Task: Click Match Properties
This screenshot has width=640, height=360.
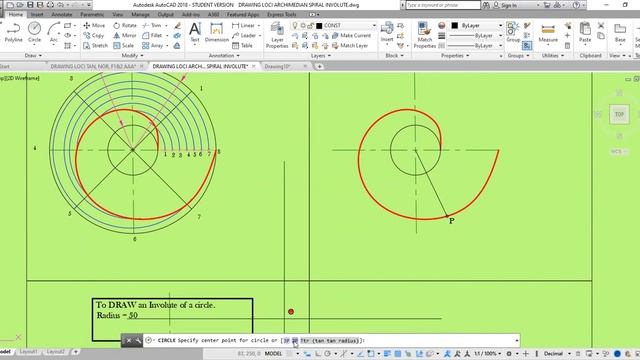Action: coord(424,35)
